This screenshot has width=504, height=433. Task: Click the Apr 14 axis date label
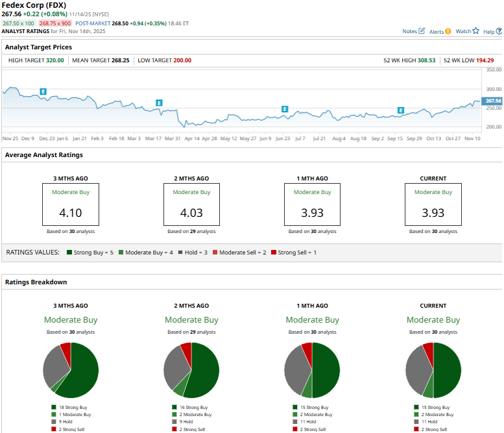click(192, 138)
